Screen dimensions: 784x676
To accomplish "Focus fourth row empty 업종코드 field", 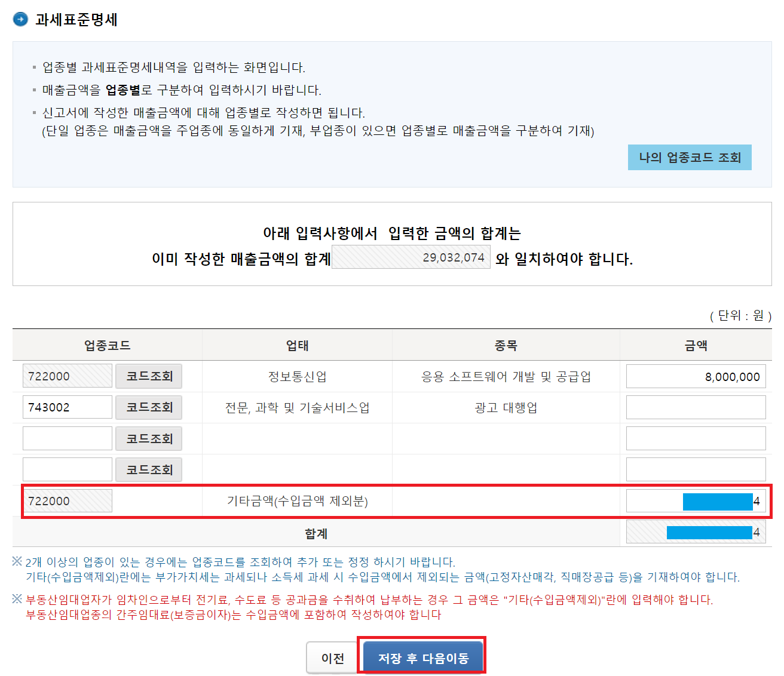I will [68, 469].
